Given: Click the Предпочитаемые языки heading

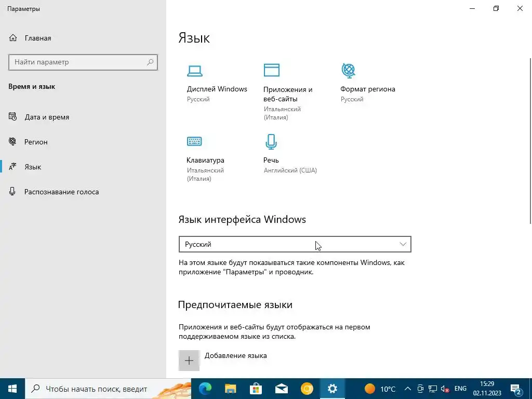Looking at the screenshot, I should (x=235, y=304).
